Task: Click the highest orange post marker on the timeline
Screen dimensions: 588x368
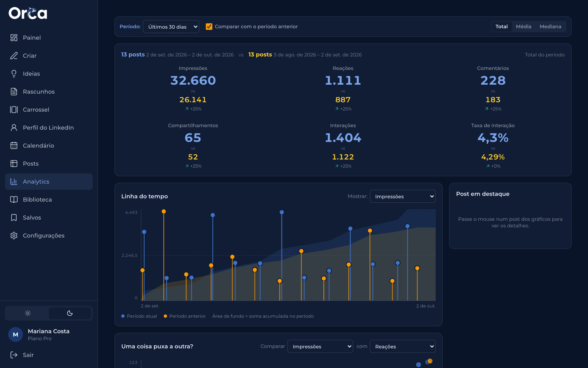Action: click(x=164, y=211)
